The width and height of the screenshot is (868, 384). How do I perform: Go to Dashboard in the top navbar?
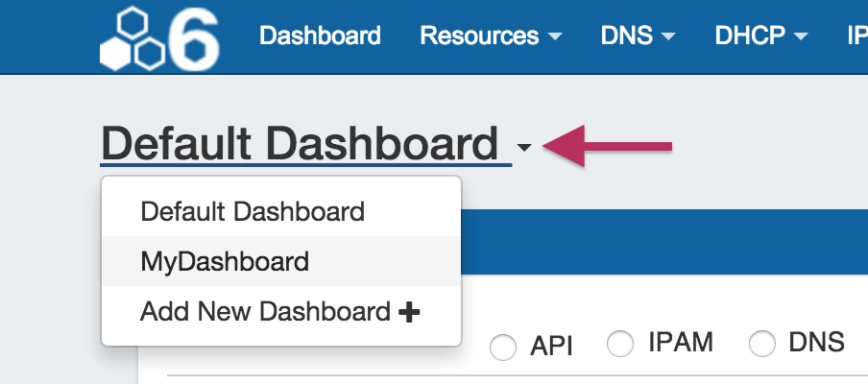coord(320,36)
